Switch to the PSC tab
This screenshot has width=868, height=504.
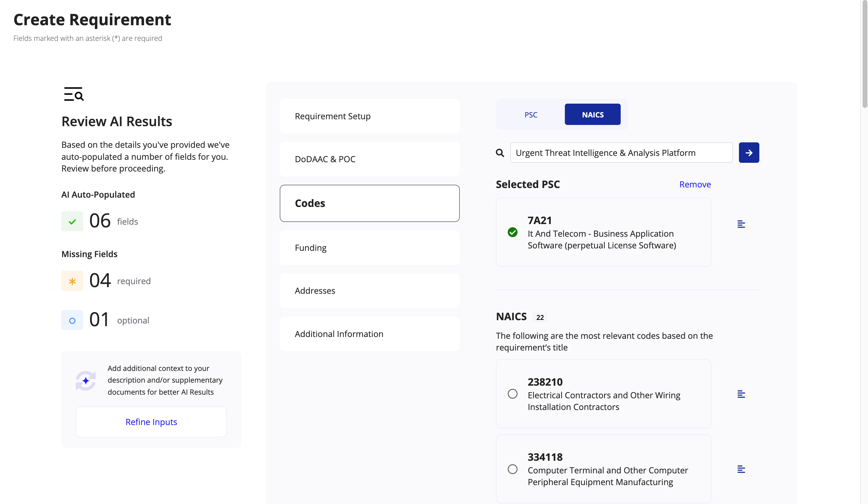[531, 114]
